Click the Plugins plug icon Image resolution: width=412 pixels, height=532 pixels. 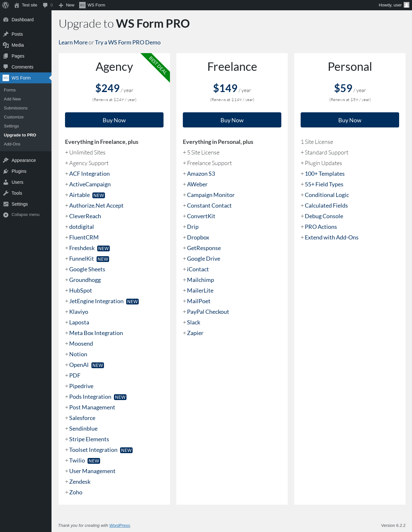(x=6, y=171)
